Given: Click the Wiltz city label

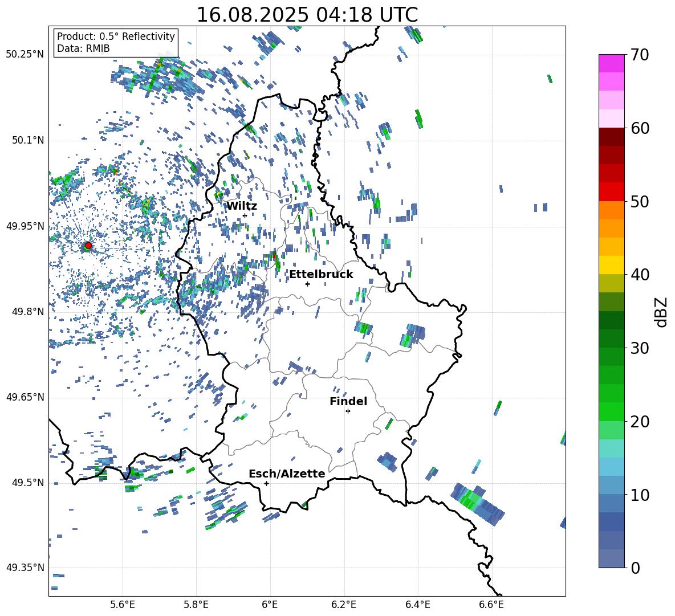Looking at the screenshot, I should tap(242, 206).
